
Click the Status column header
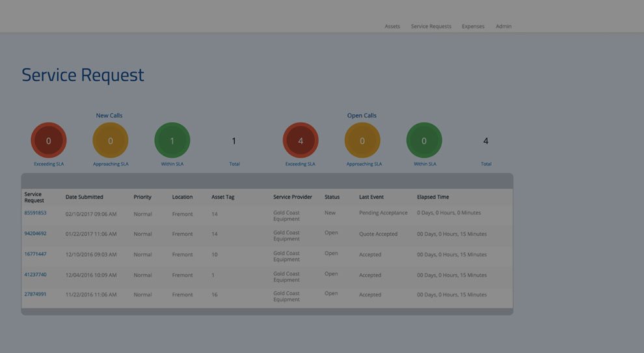click(x=332, y=197)
